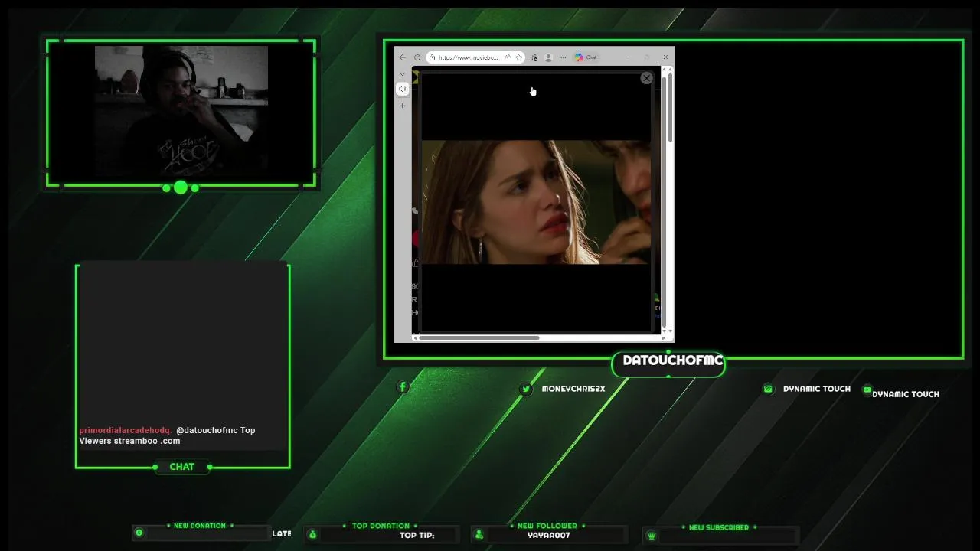Click the DYNAMIC TOUCH text next to YouTube
This screenshot has height=551, width=980.
pos(906,394)
